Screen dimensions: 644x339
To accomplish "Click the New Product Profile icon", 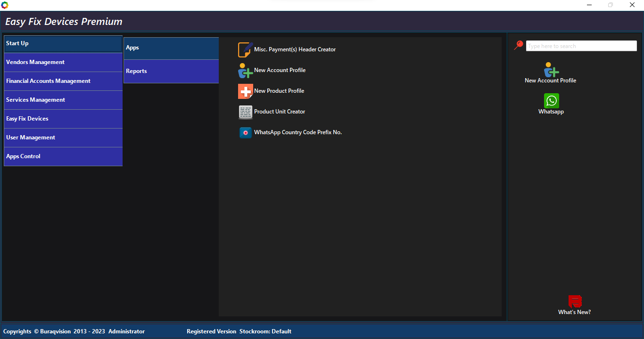I will tap(245, 91).
